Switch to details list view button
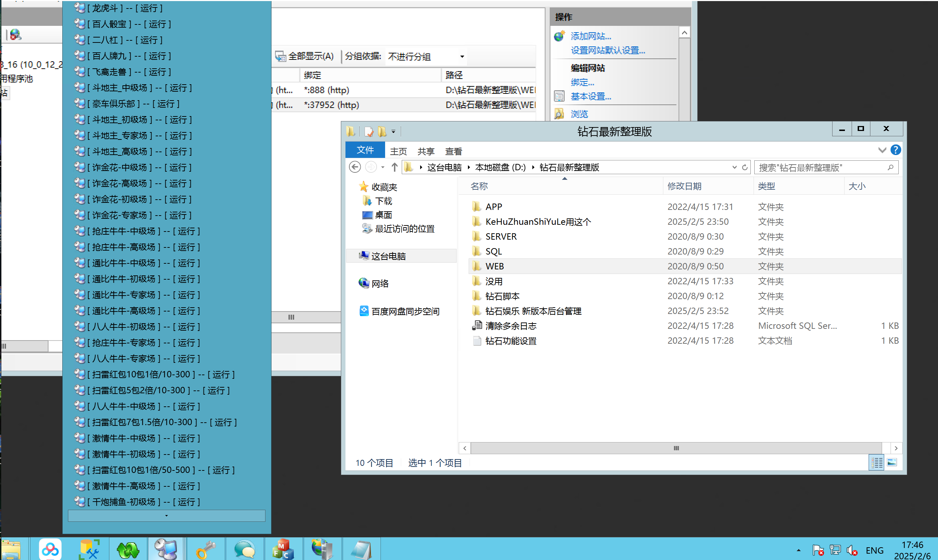Screen dimensions: 938x560 (876, 462)
